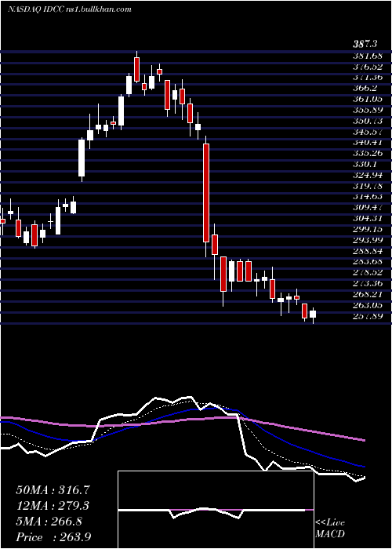The height and width of the screenshot is (549, 392).
Task: Click the 387.3 top price label
Action: [365, 44]
